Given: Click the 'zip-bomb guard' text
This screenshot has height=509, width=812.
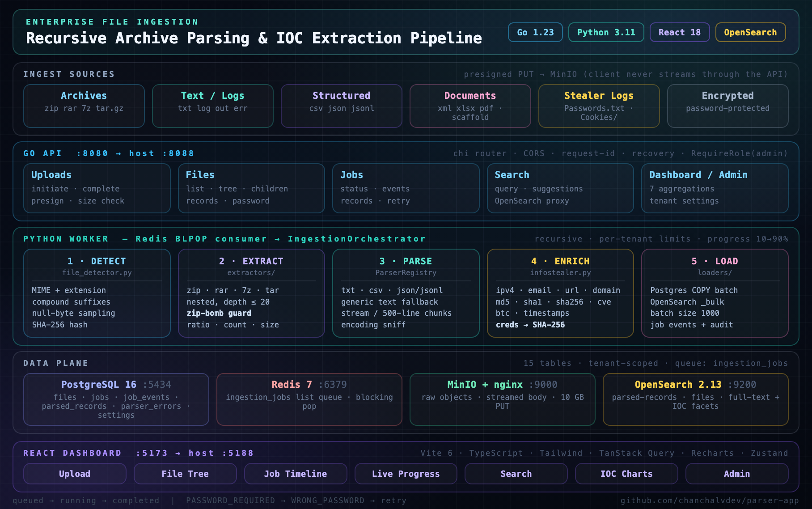Looking at the screenshot, I should click(x=219, y=313).
